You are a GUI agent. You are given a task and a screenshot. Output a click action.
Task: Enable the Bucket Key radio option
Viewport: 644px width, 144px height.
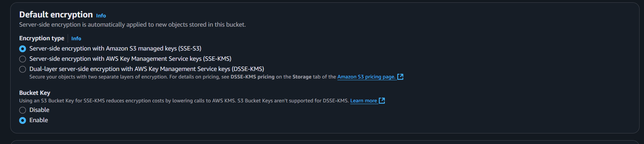click(x=23, y=120)
